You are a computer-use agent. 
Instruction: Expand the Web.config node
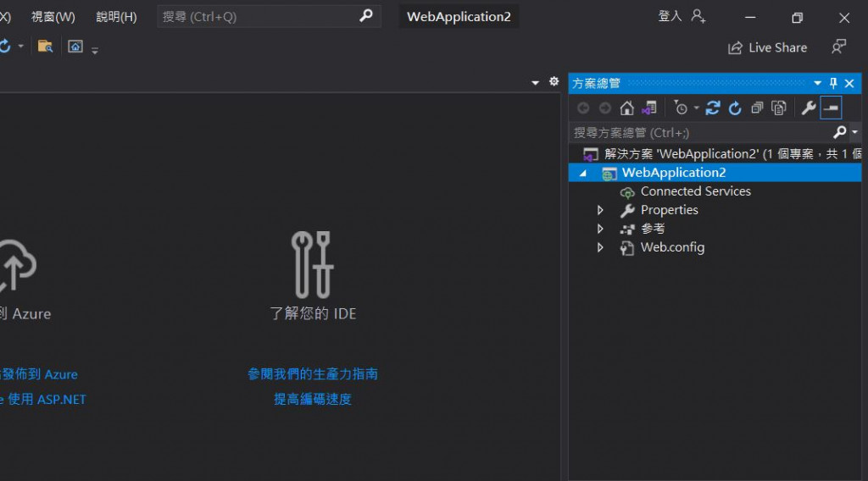pyautogui.click(x=600, y=247)
